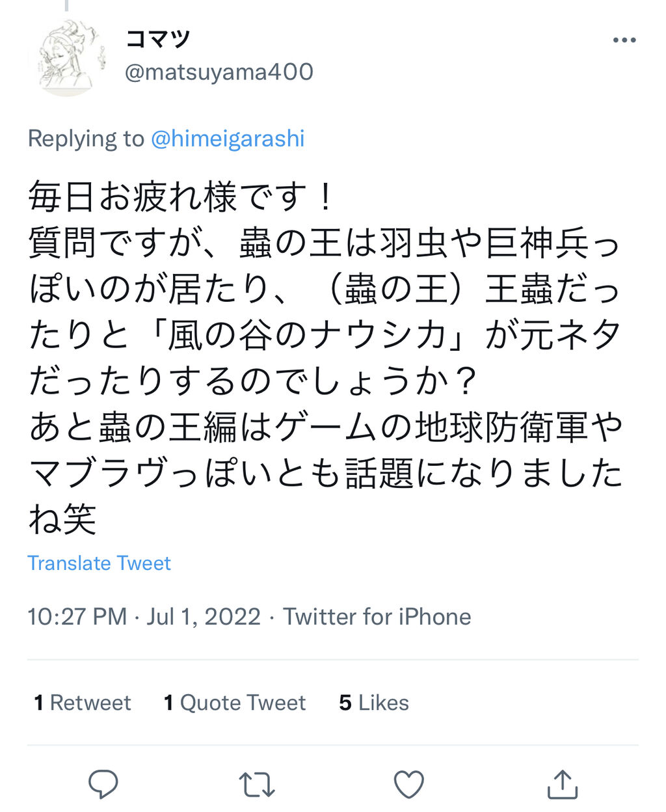
Task: Click the reply speech bubble icon
Action: click(x=103, y=784)
